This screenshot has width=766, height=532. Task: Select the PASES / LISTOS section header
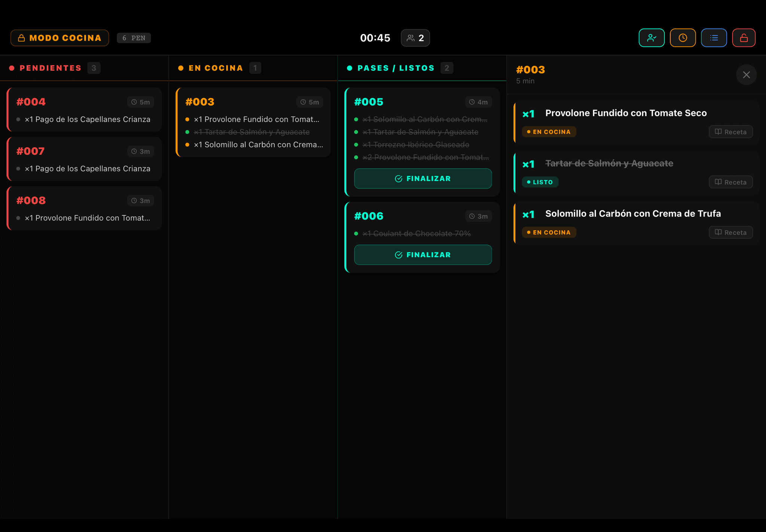(396, 68)
